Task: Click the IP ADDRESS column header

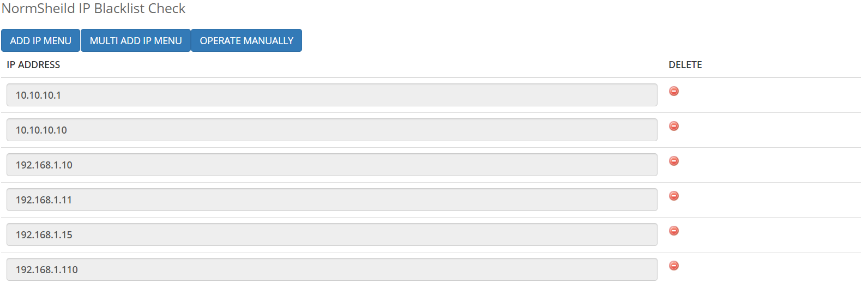Action: 33,65
